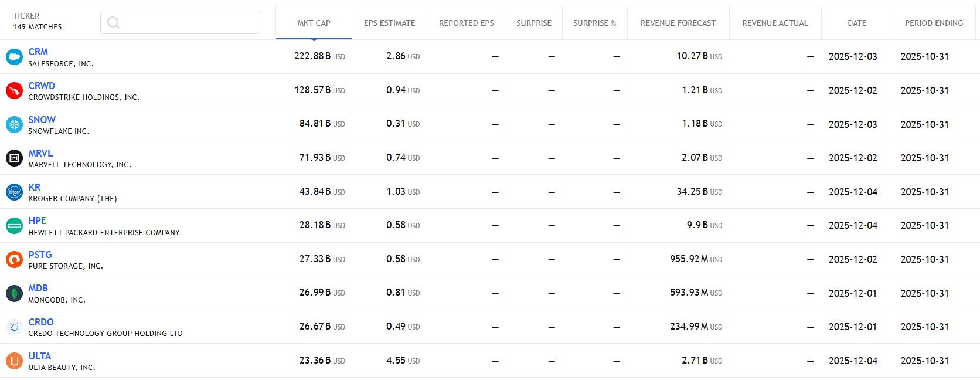The image size is (980, 380).
Task: Click the Pure Storage orange logo
Action: [14, 259]
